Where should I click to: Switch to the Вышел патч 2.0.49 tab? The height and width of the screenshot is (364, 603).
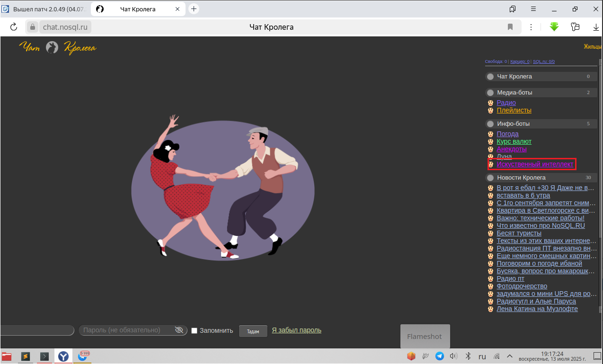(45, 9)
